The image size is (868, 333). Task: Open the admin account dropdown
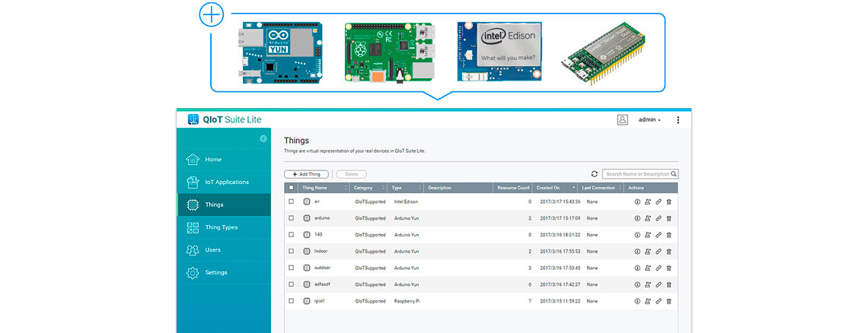tap(649, 120)
